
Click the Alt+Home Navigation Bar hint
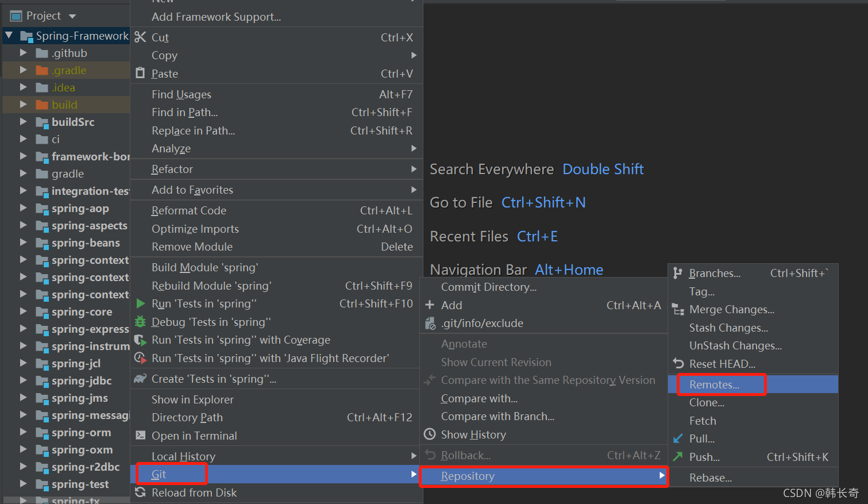tap(569, 270)
